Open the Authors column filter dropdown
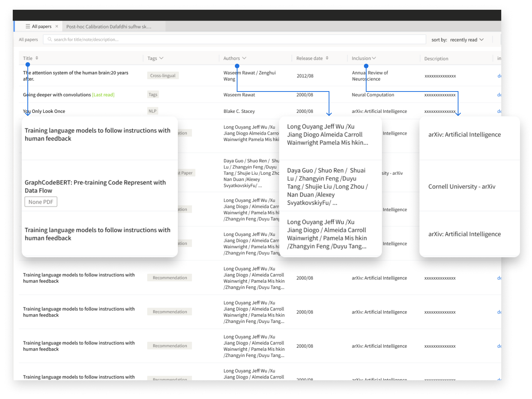 244,58
